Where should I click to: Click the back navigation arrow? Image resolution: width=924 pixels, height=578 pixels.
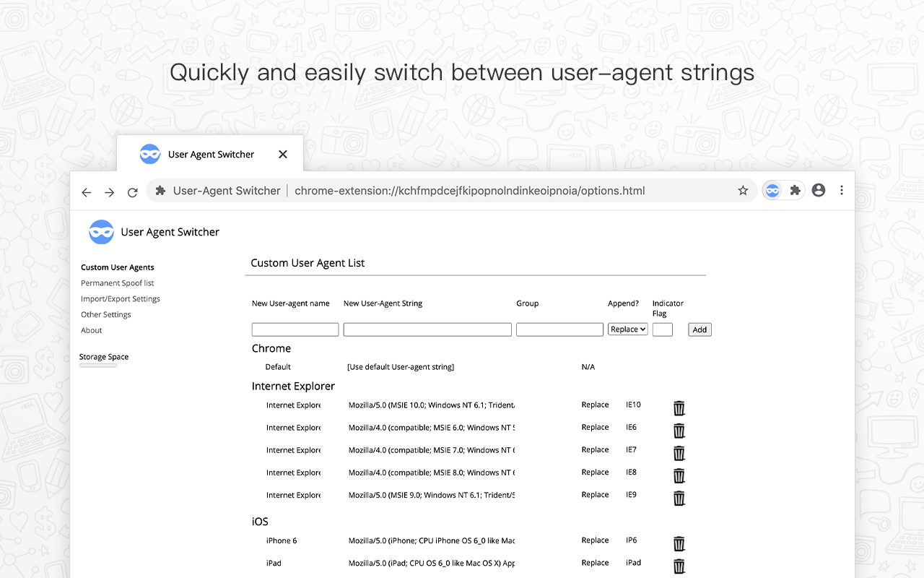(x=86, y=192)
